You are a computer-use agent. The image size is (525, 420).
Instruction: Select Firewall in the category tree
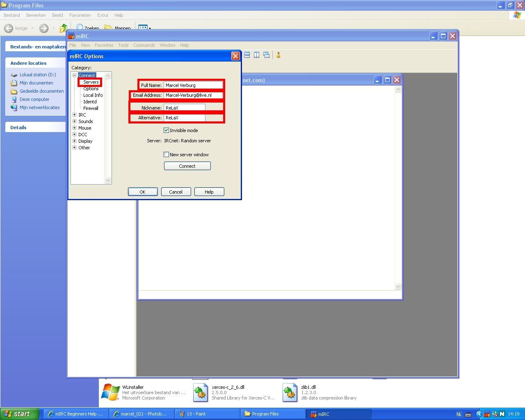click(91, 108)
